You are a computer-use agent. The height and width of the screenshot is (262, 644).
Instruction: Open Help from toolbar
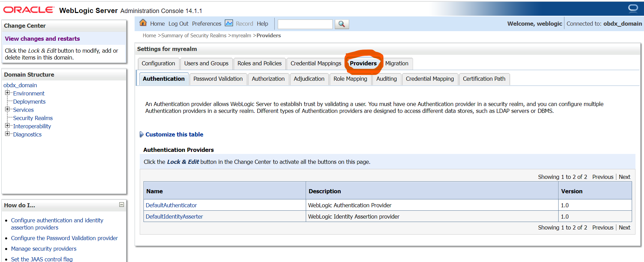(x=262, y=24)
